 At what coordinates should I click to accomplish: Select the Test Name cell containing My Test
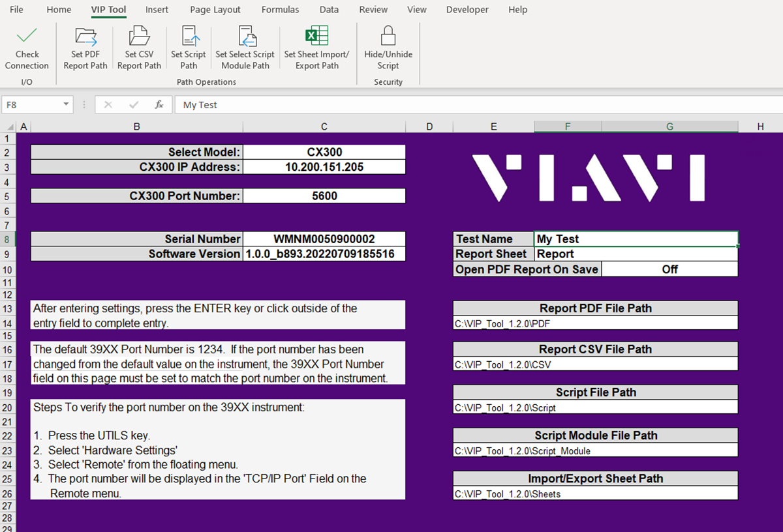[x=635, y=239]
